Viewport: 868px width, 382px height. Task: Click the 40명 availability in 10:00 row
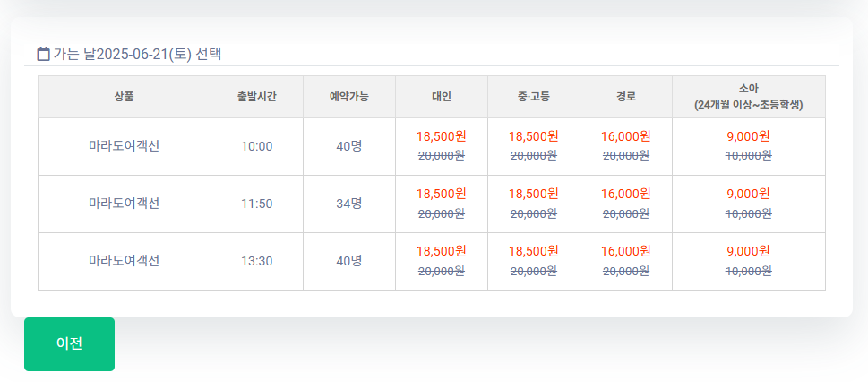(x=349, y=147)
